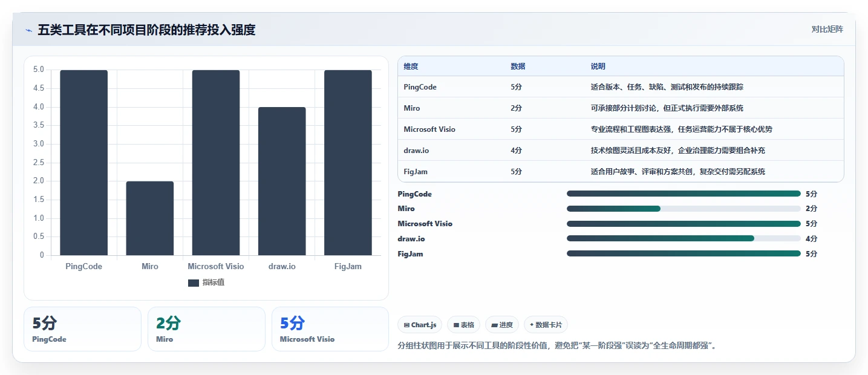Click the footer note about 分组柱状图
This screenshot has height=375, width=868.
pos(556,346)
